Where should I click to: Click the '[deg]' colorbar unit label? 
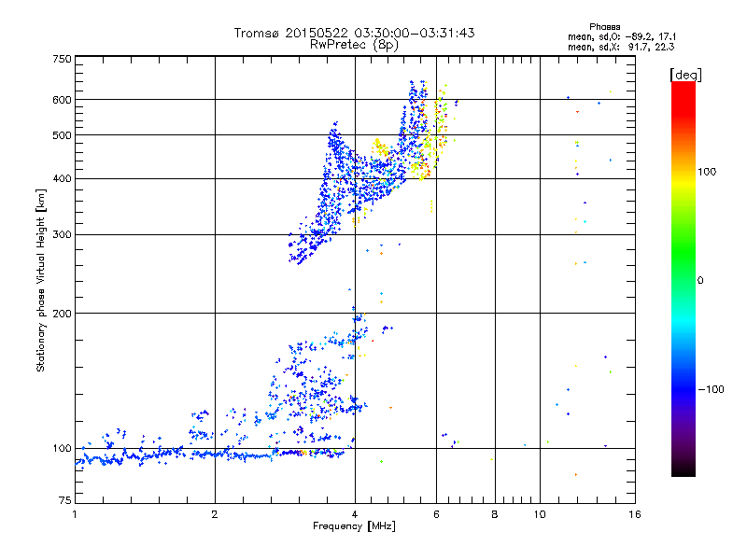click(685, 76)
